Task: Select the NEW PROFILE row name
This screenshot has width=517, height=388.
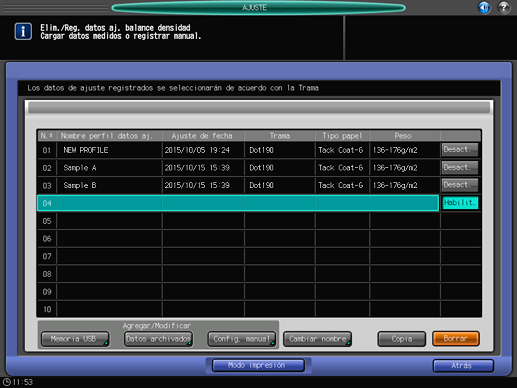Action: (86, 150)
